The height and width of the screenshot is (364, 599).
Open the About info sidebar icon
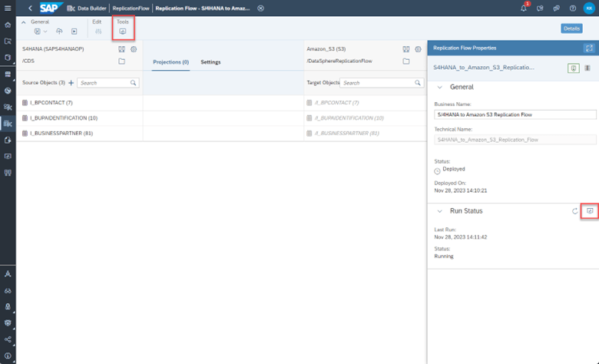click(8, 356)
